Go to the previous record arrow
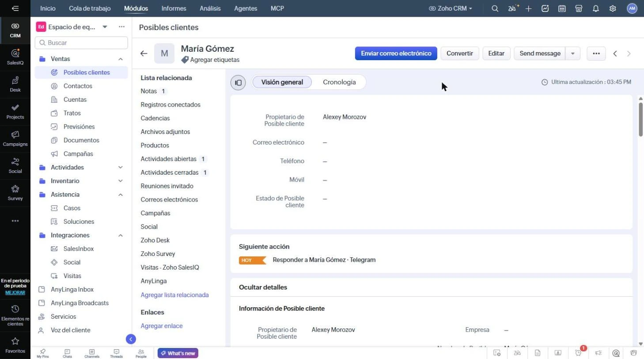This screenshot has width=644, height=359. (x=615, y=53)
